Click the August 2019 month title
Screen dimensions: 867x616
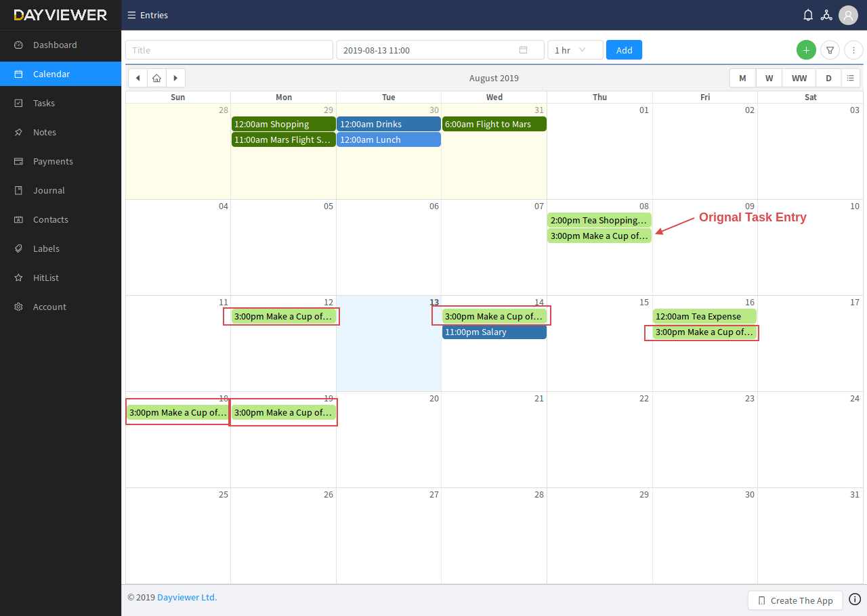pos(494,78)
